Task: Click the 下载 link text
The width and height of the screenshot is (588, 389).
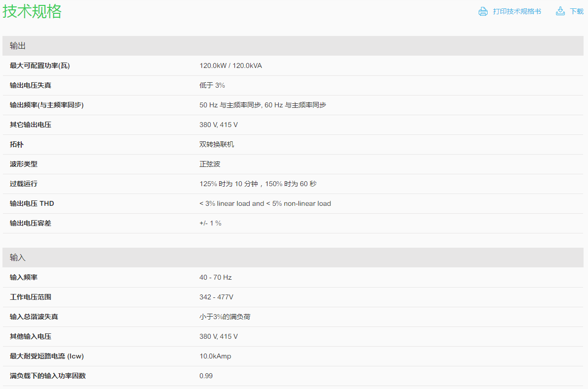Action: (576, 11)
